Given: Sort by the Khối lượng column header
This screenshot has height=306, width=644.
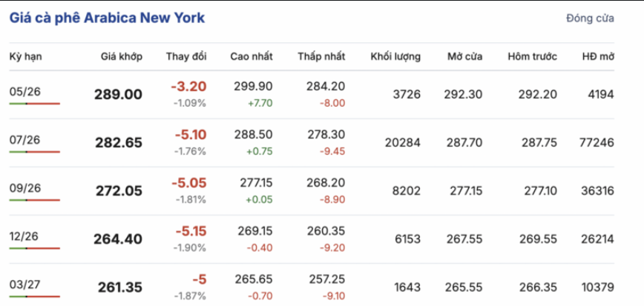Looking at the screenshot, I should 395,56.
